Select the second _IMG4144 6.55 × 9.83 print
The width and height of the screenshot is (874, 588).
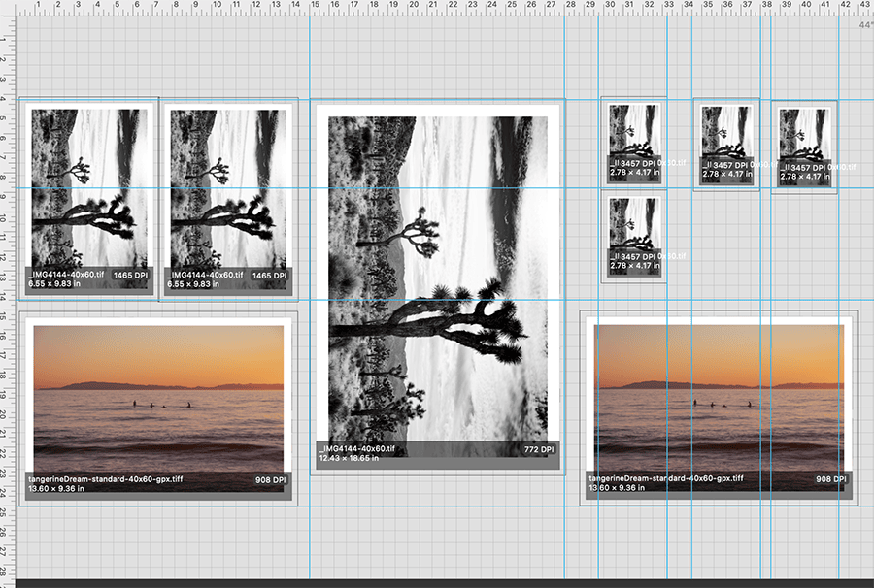pyautogui.click(x=228, y=199)
